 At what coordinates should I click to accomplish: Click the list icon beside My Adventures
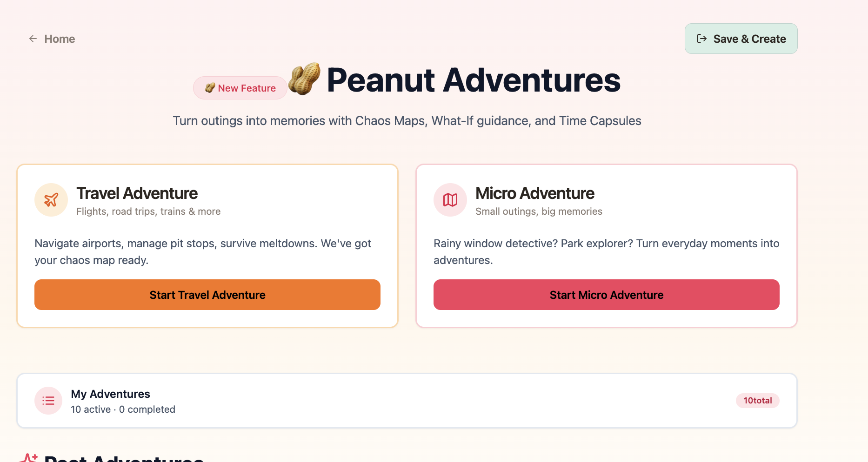(x=48, y=400)
